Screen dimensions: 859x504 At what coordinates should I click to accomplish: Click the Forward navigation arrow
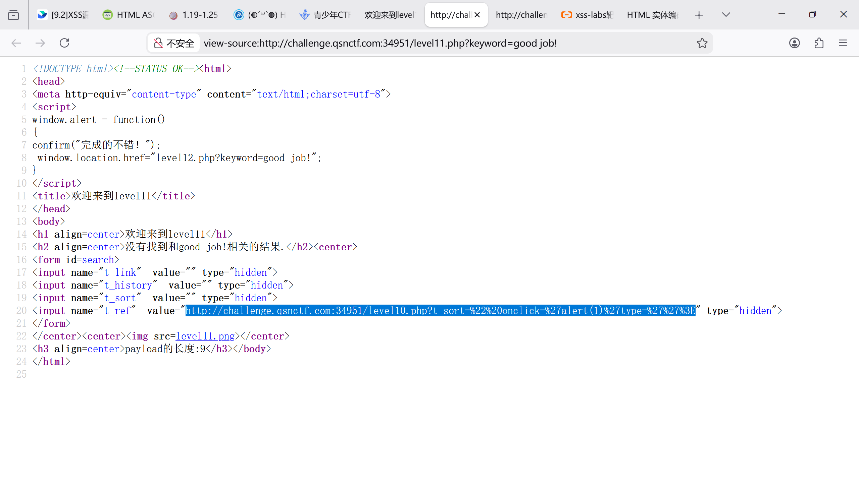(40, 43)
